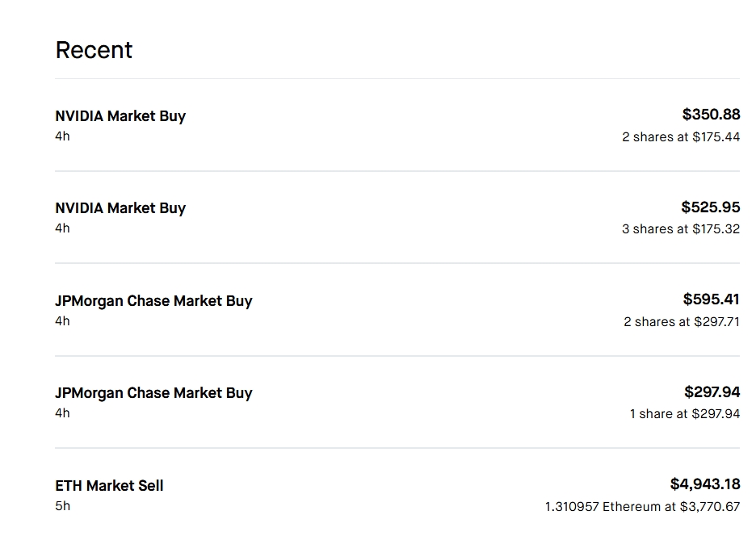Open the JPMorgan Chase buy of 2 shares
The width and height of the screenshot is (756, 536).
[153, 301]
